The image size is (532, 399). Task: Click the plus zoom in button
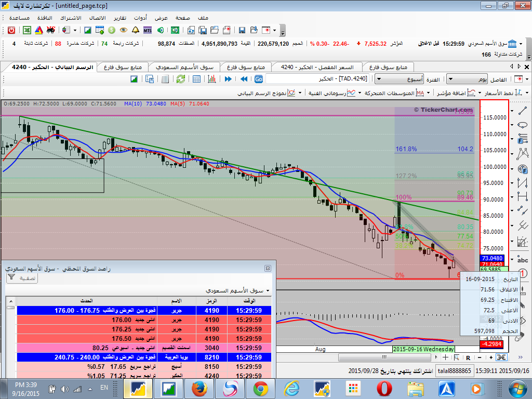[x=491, y=357]
